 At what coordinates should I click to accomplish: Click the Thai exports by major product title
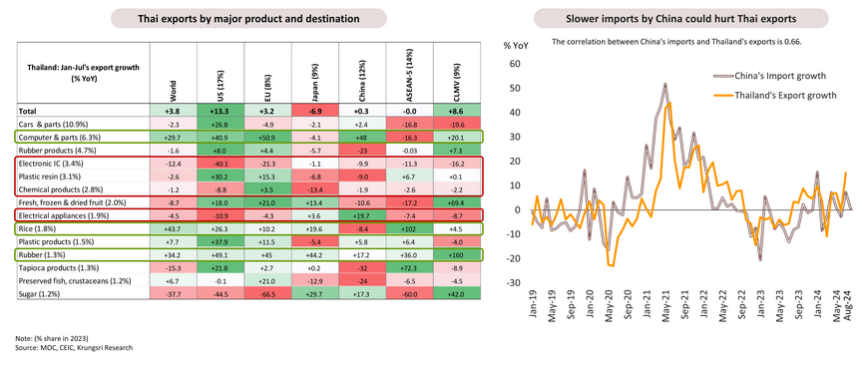click(x=248, y=18)
